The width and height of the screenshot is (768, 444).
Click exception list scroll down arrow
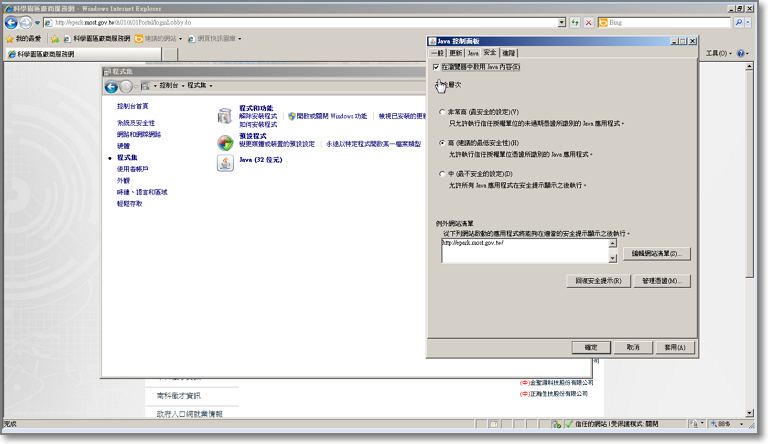(612, 258)
